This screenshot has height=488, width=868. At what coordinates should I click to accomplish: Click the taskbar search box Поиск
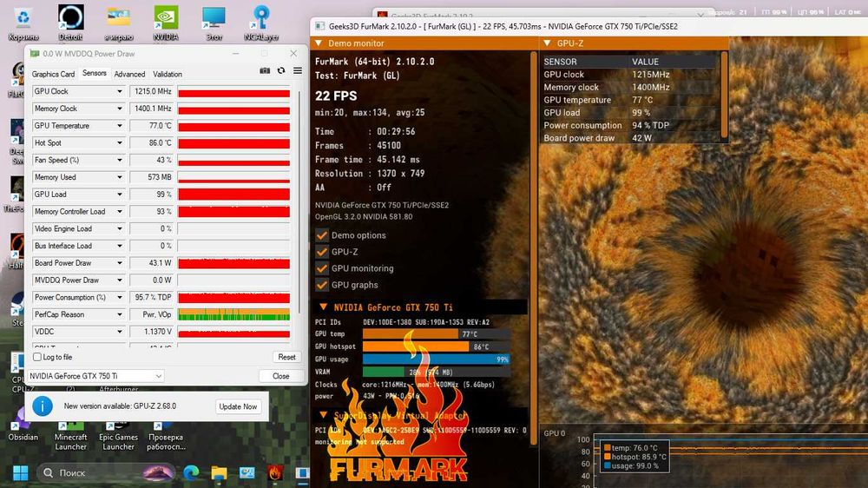click(105, 472)
